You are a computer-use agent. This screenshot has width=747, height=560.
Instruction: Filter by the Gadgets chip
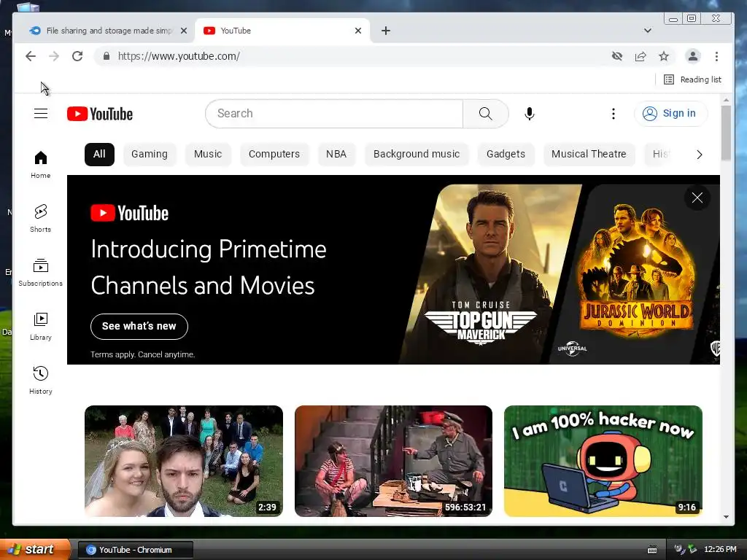click(x=506, y=155)
